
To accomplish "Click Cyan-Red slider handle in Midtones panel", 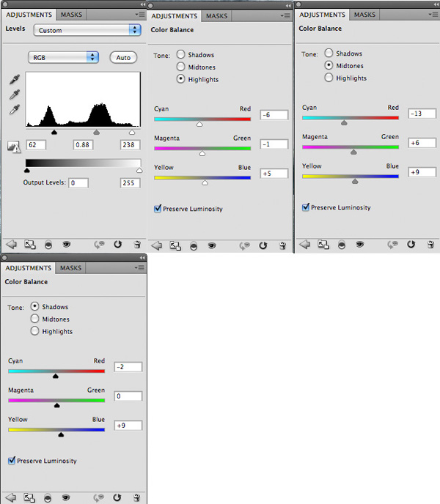I will [344, 123].
